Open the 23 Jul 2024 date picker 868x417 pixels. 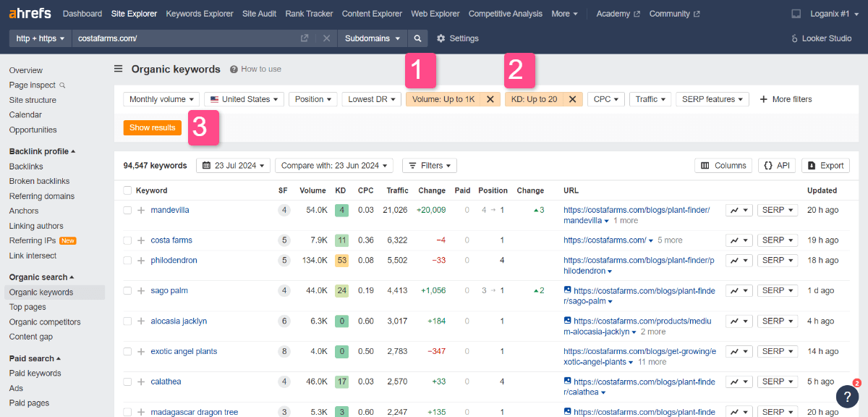(233, 166)
